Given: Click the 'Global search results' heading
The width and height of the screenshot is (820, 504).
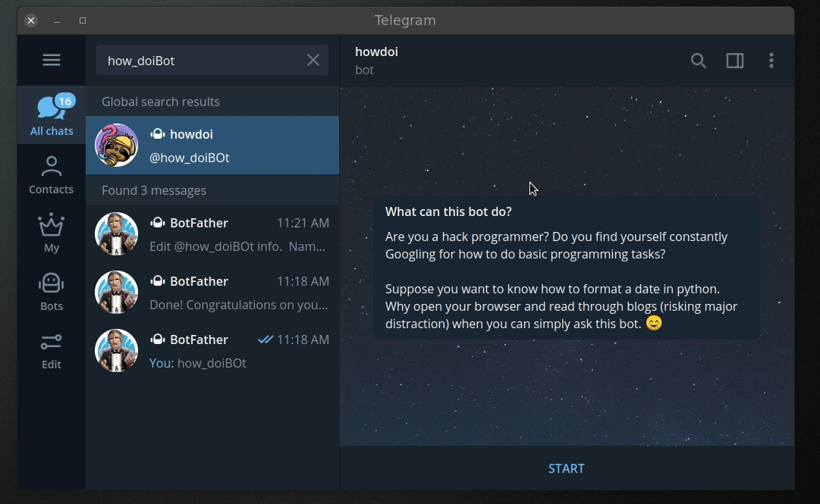Looking at the screenshot, I should [161, 102].
